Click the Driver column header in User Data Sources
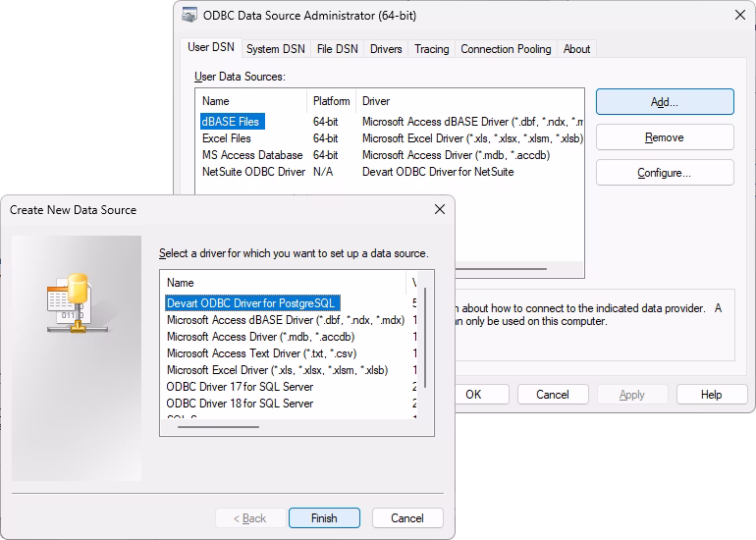 point(469,101)
